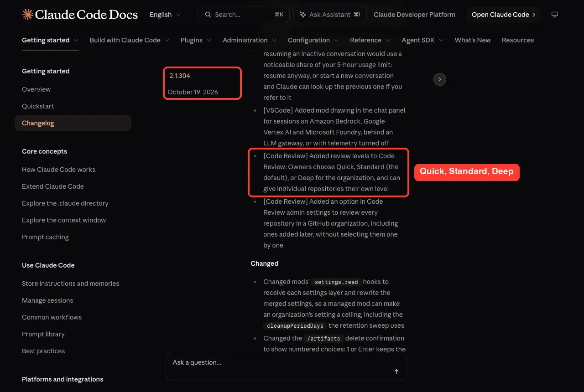Open Prompt library sidebar link
The width and height of the screenshot is (584, 392).
[x=43, y=334]
